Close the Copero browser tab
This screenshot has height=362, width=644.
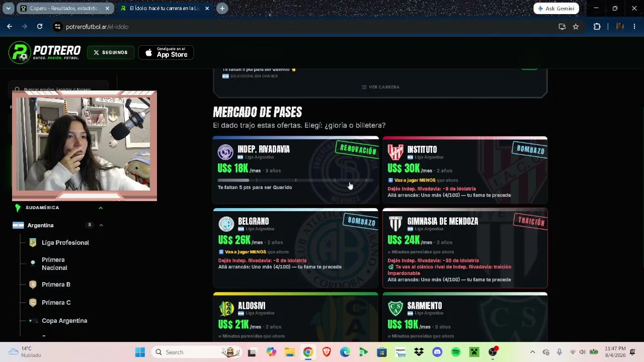click(107, 9)
